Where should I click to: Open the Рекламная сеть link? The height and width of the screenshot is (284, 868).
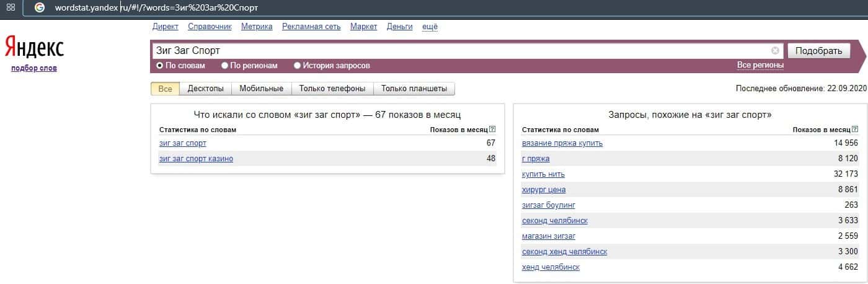click(311, 27)
